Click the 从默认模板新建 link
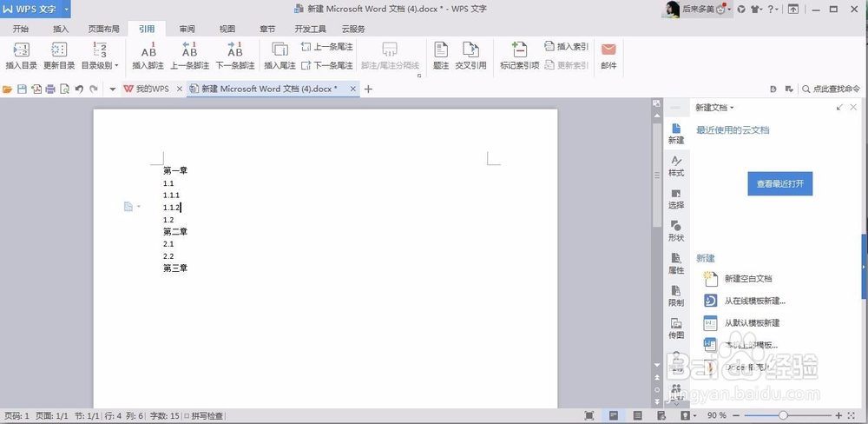The width and height of the screenshot is (868, 424). coord(752,322)
